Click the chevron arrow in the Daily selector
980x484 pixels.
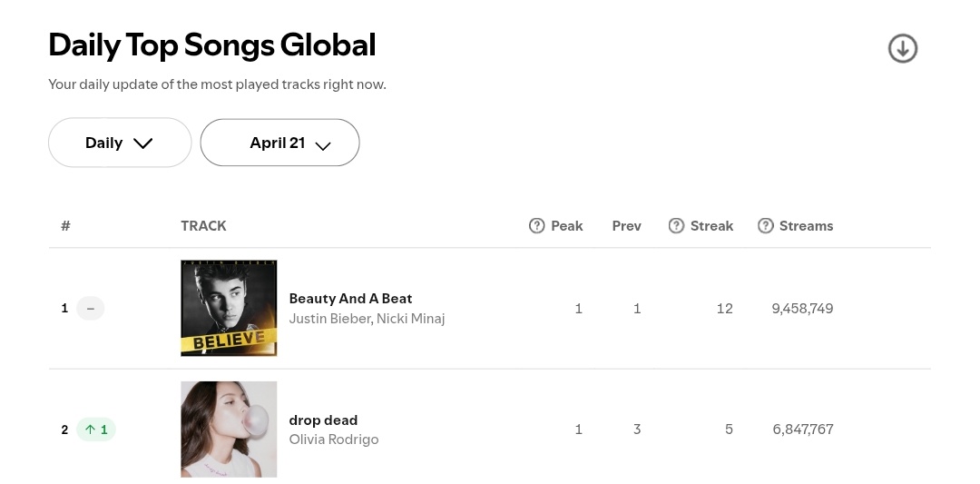point(143,143)
